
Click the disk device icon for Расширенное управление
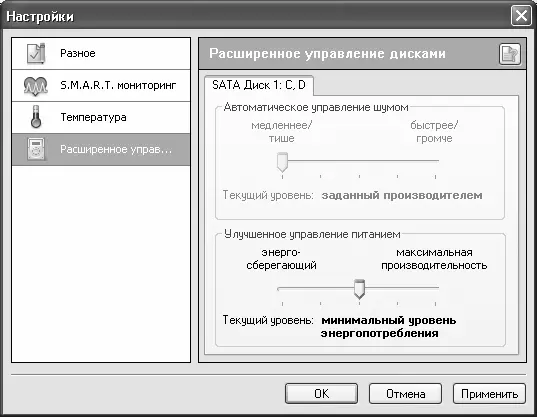[36, 149]
